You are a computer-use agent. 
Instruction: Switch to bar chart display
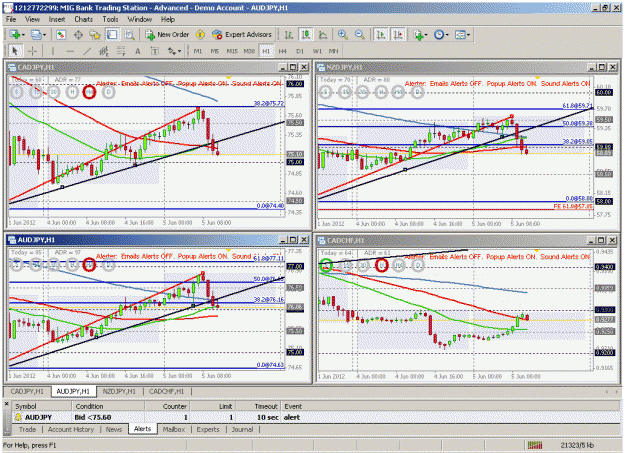pyautogui.click(x=289, y=35)
